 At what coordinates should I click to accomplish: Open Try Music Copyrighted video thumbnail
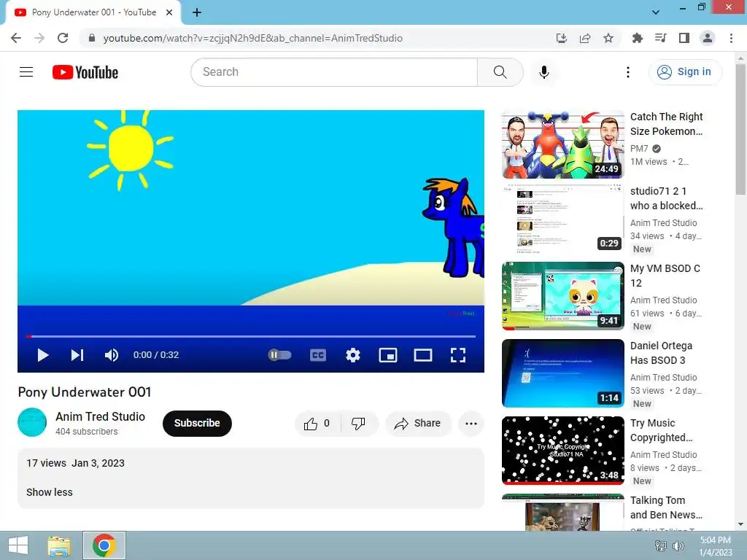click(563, 451)
